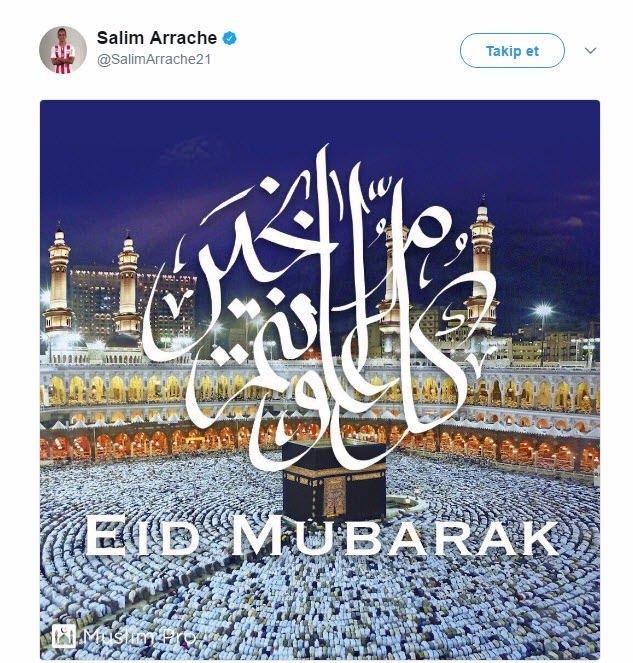Click the golden arched arcade on the left

pos(114,389)
